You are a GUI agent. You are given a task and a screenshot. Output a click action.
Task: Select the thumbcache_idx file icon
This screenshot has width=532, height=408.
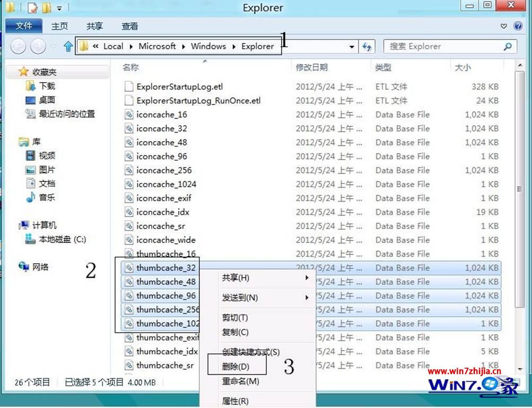pyautogui.click(x=129, y=351)
